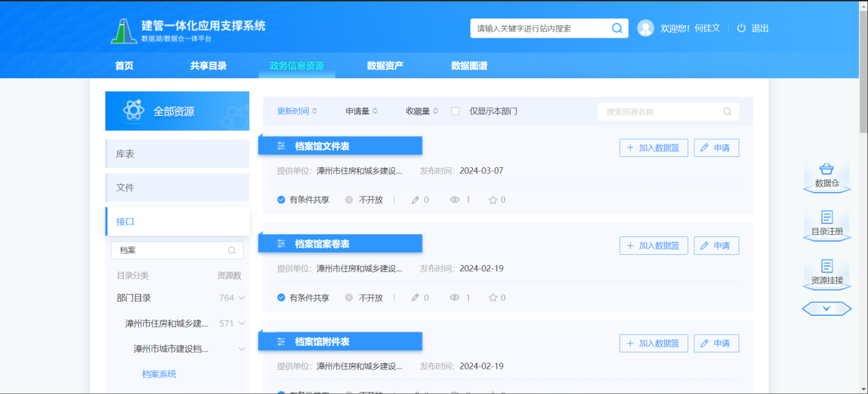868x394 pixels.
Task: Click the pencil count icon for 档案馆文件表
Action: pyautogui.click(x=415, y=200)
